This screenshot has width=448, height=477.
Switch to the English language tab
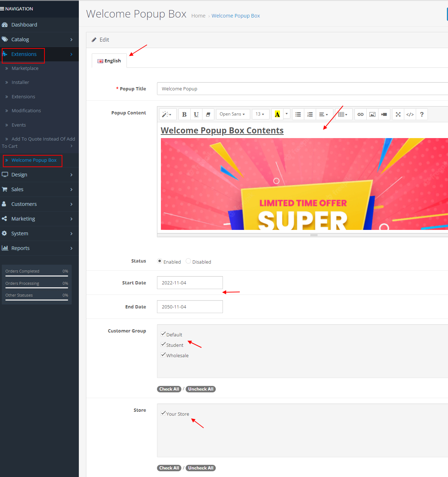[109, 60]
